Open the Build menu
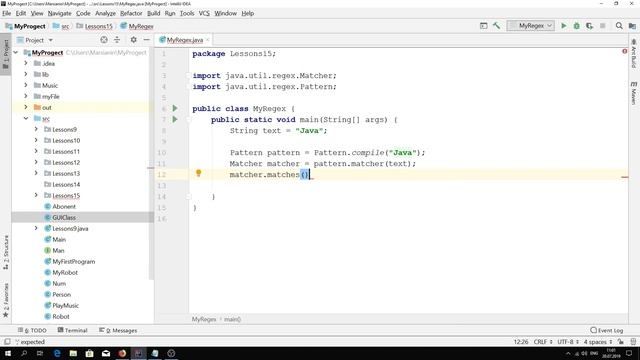This screenshot has height=360, width=640. [x=153, y=13]
